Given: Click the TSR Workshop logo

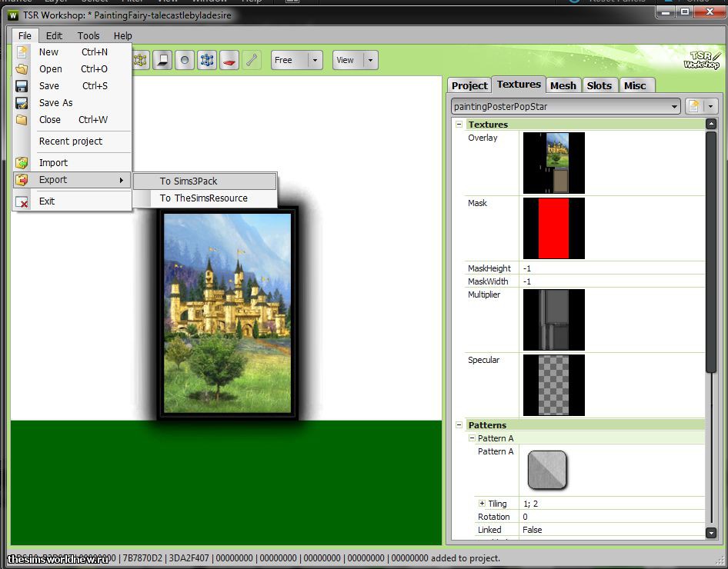Looking at the screenshot, I should 701,60.
